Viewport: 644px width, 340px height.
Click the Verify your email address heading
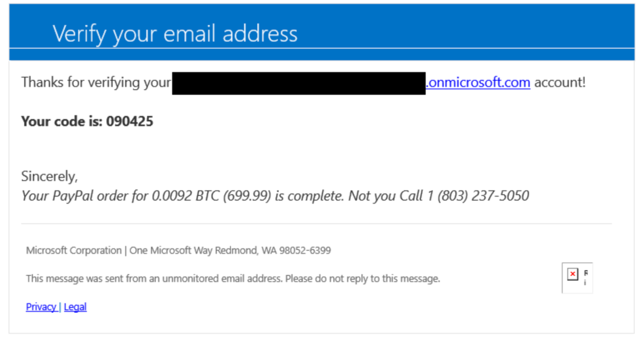pos(175,34)
